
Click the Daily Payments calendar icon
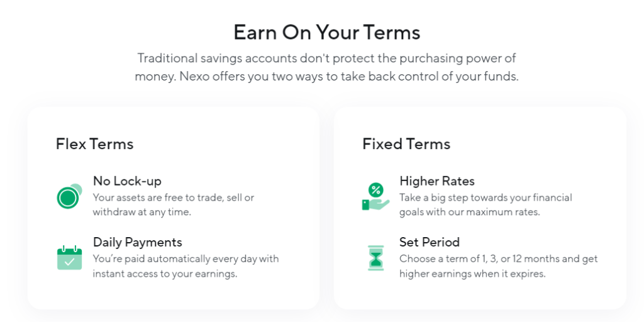coord(69,257)
